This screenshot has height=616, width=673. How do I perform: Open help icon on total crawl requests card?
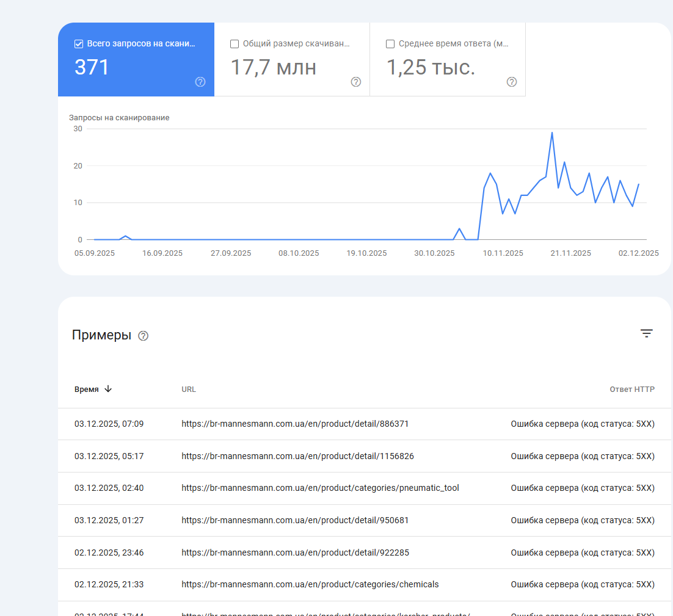point(200,82)
